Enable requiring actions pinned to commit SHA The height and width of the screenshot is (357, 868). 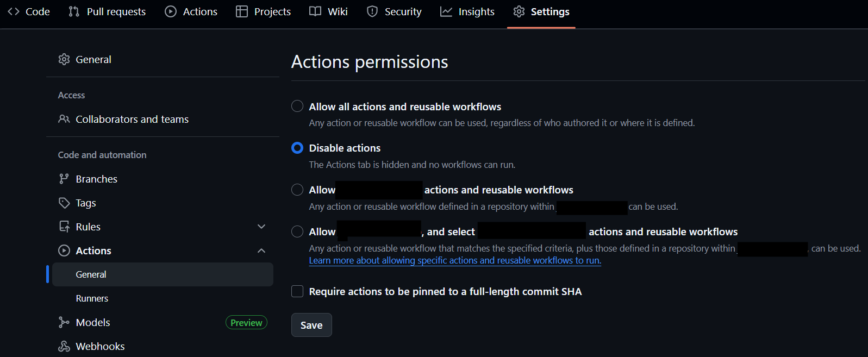(x=297, y=291)
